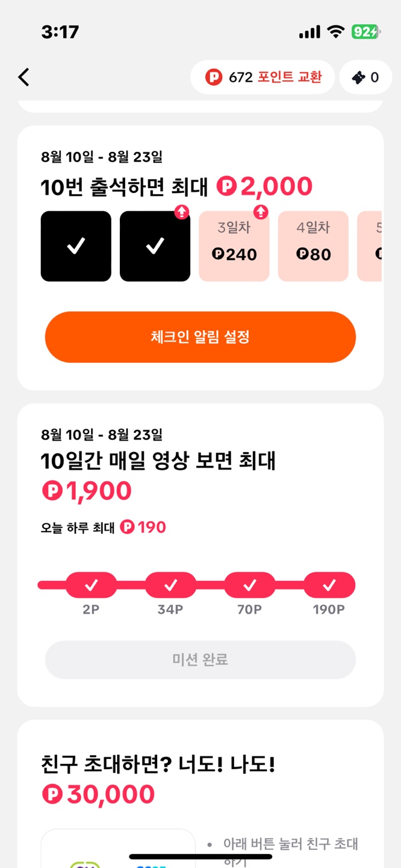
Task: Toggle the 2P milestone checkmark
Action: pyautogui.click(x=91, y=583)
